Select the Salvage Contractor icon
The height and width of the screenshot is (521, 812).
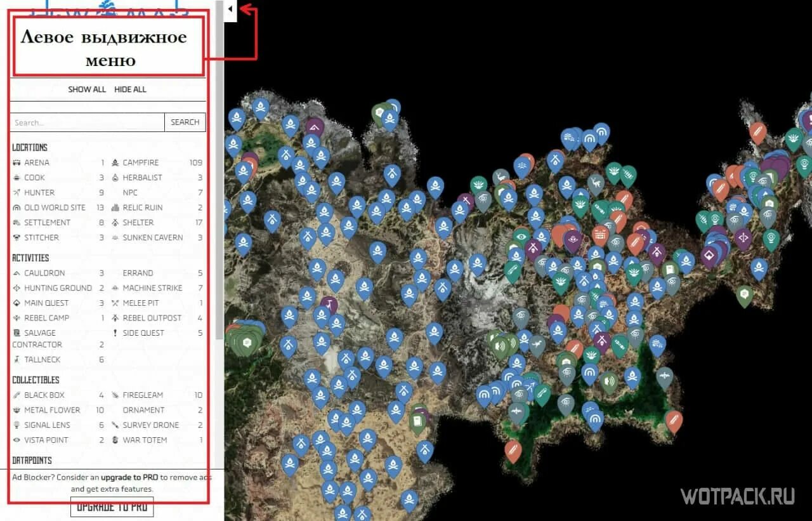16,333
